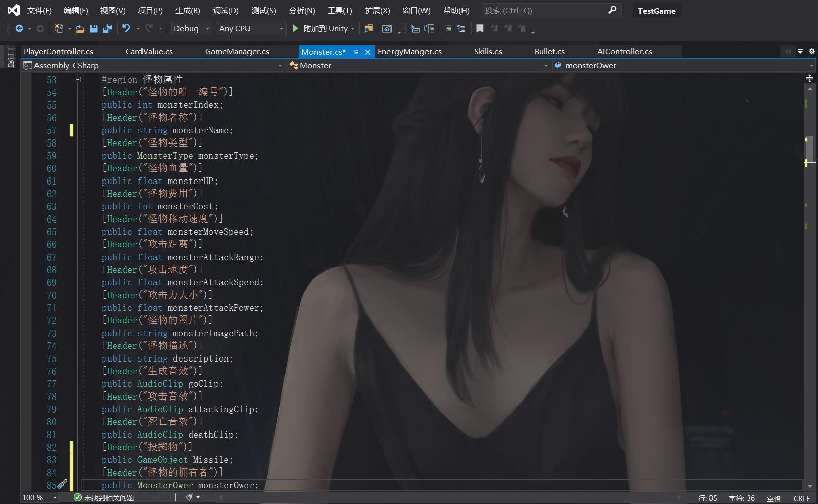Collapse the region at line 53

tap(78, 79)
